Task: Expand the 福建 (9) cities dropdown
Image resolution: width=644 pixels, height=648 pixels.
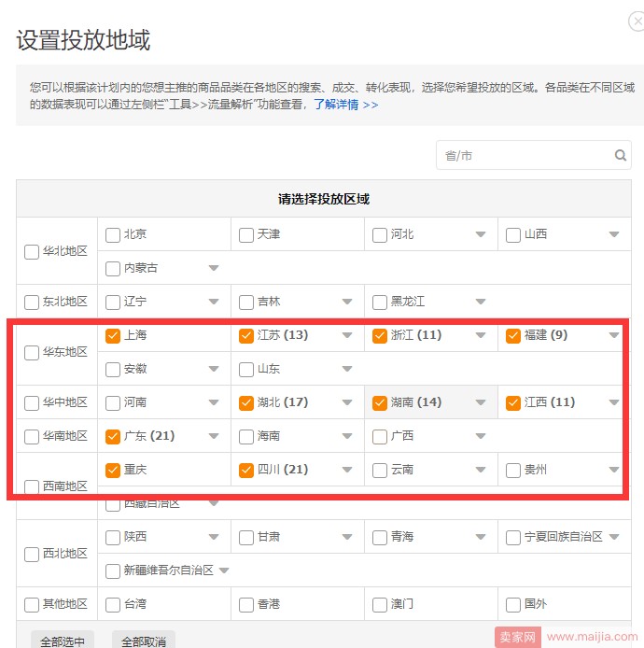Action: coord(614,335)
